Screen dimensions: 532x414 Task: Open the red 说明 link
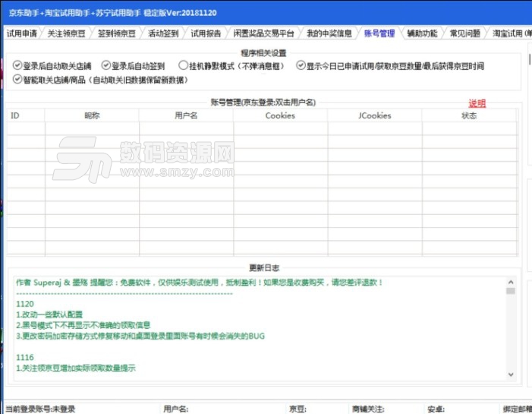click(x=477, y=103)
